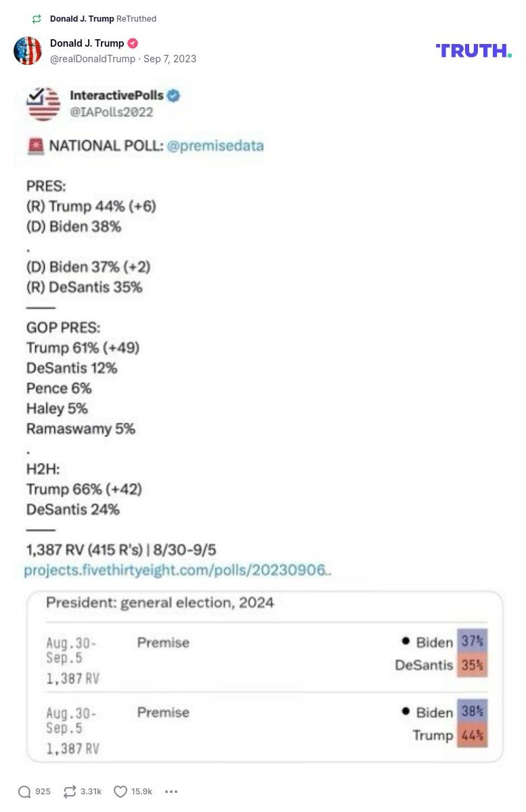
Task: Click the reply comment icon
Action: click(24, 792)
